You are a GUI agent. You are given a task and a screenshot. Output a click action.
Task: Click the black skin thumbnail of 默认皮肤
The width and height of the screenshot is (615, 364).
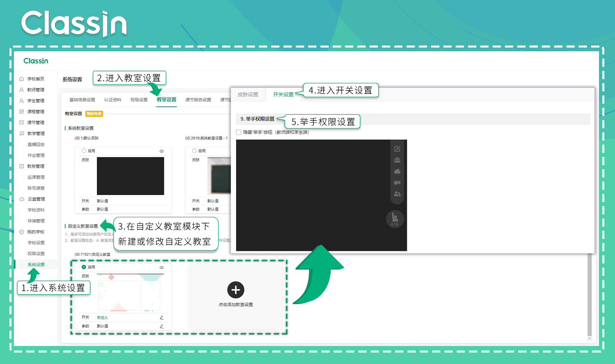tap(130, 176)
